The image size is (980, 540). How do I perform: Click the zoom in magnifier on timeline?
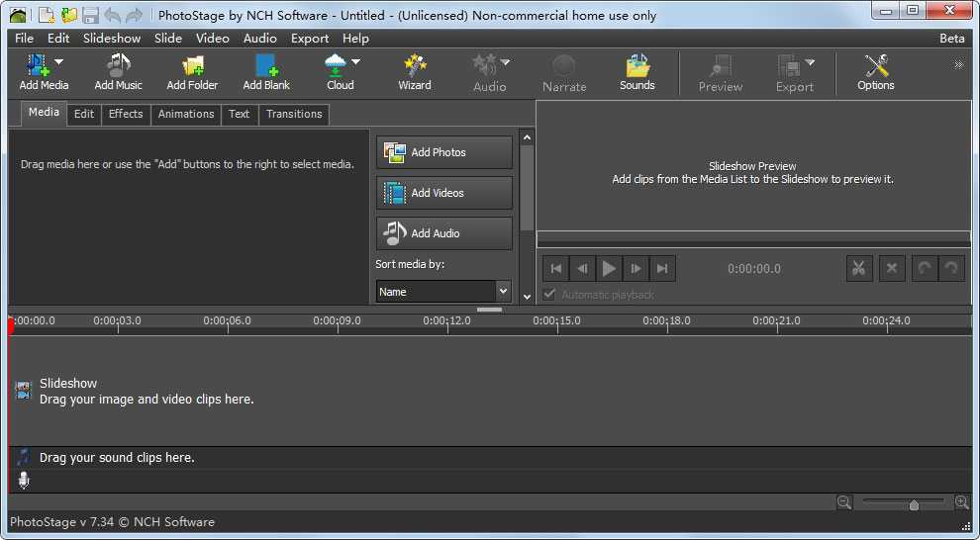tap(961, 502)
